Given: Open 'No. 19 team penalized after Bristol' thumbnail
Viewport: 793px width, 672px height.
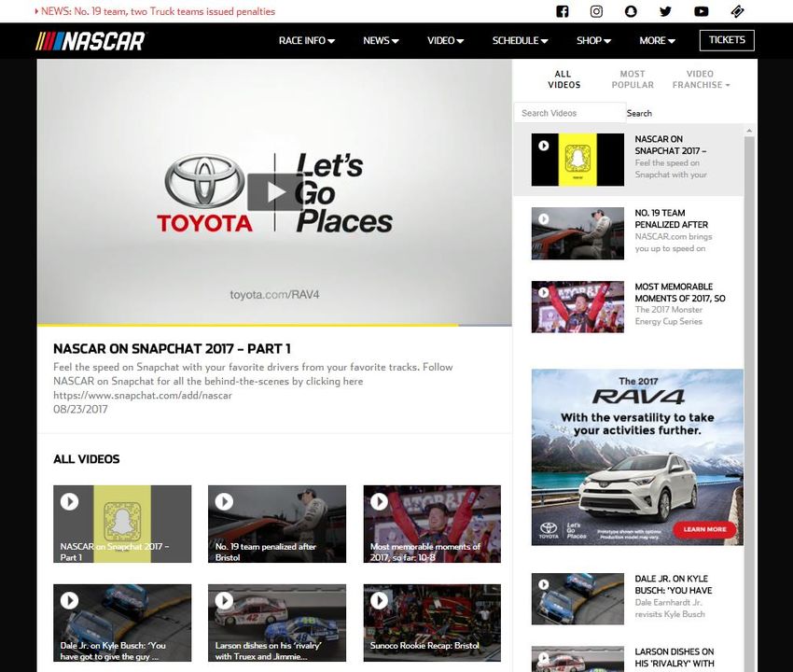Looking at the screenshot, I should coord(277,524).
